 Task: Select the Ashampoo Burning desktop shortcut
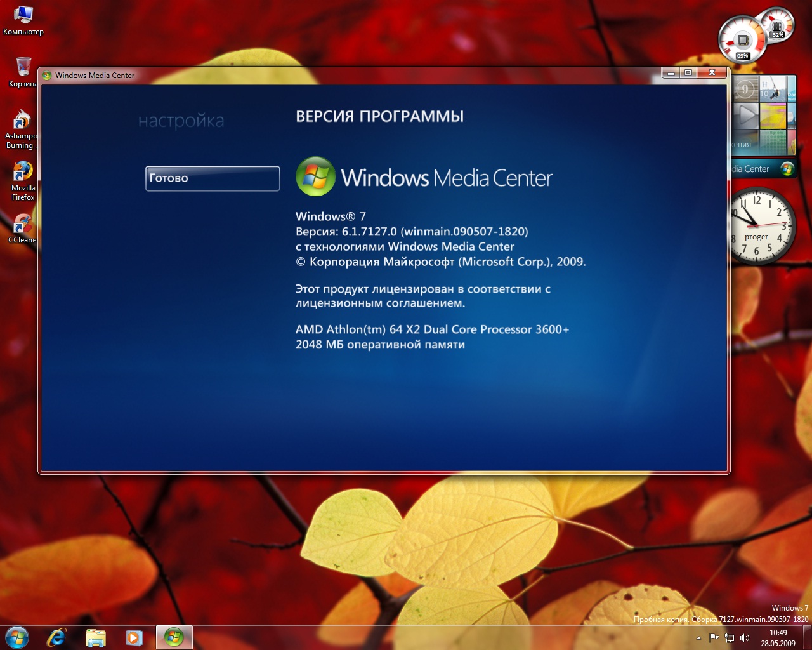point(21,129)
